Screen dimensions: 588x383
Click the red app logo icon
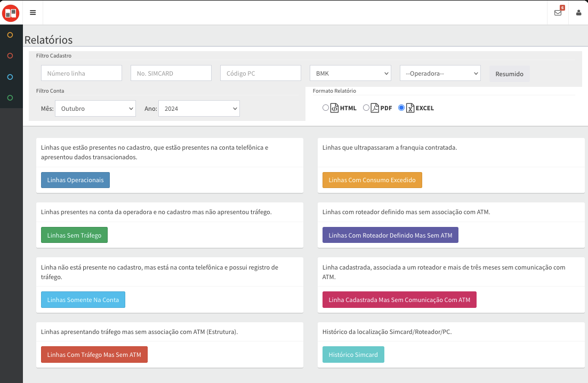click(11, 12)
